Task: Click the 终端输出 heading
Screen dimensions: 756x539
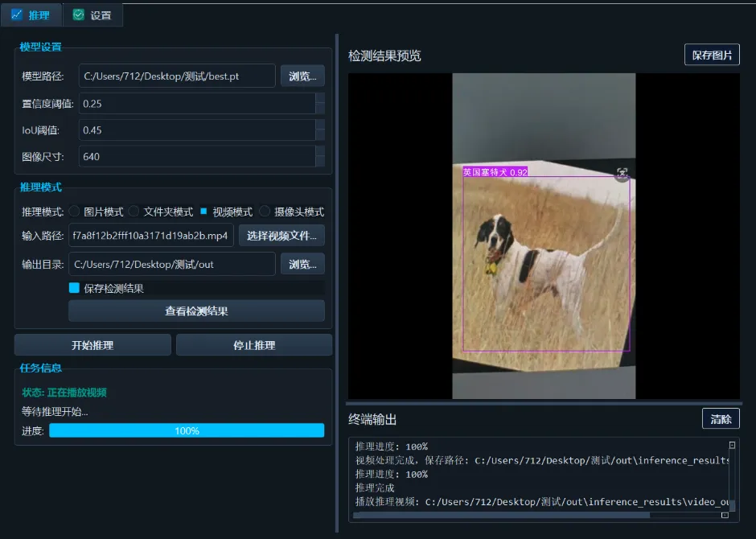Action: click(372, 419)
